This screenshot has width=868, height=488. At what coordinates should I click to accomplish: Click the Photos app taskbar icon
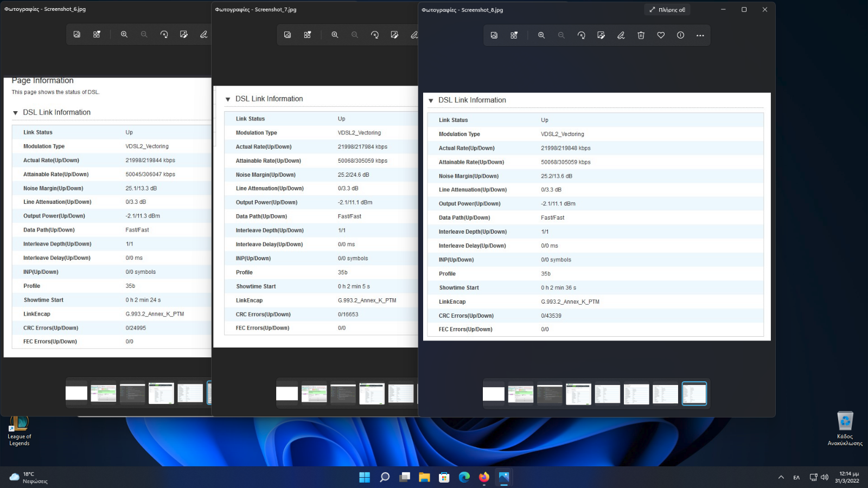pyautogui.click(x=504, y=477)
